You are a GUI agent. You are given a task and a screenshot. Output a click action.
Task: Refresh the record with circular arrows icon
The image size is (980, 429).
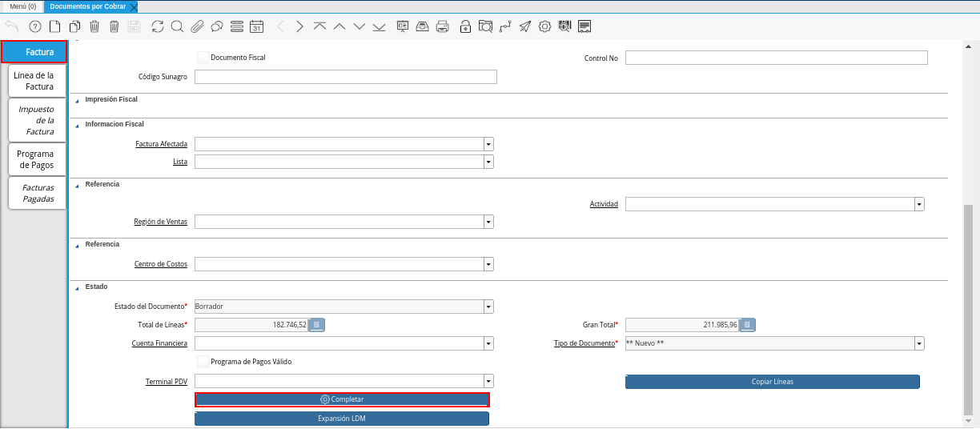(158, 26)
